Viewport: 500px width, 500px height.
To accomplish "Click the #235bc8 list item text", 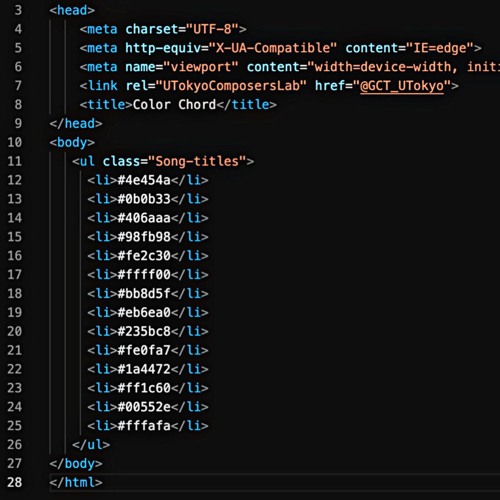I will click(x=144, y=331).
